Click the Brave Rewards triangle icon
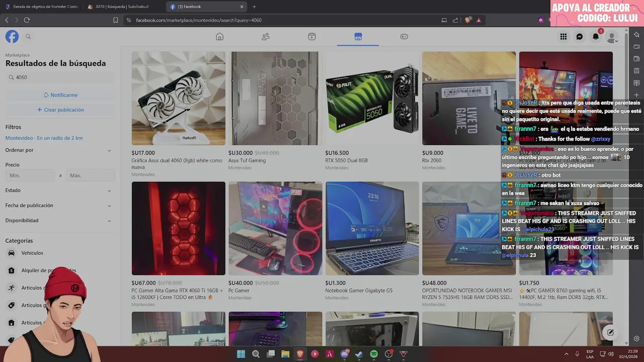The image size is (644, 362). click(478, 20)
